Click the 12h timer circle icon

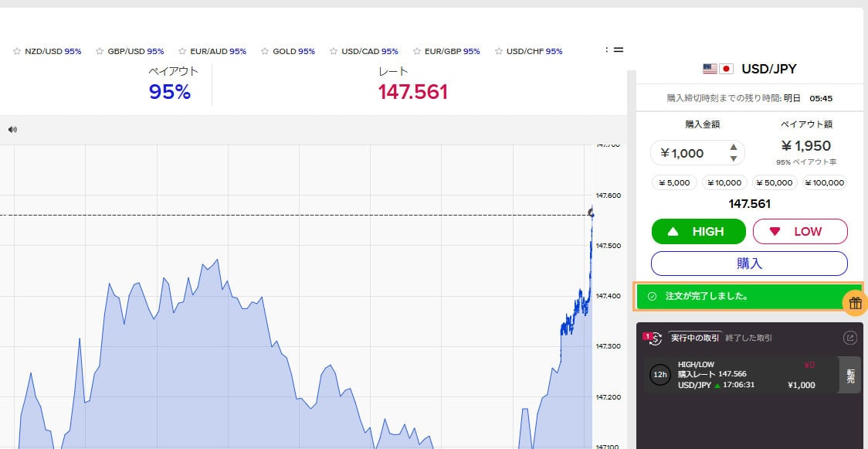coord(659,375)
